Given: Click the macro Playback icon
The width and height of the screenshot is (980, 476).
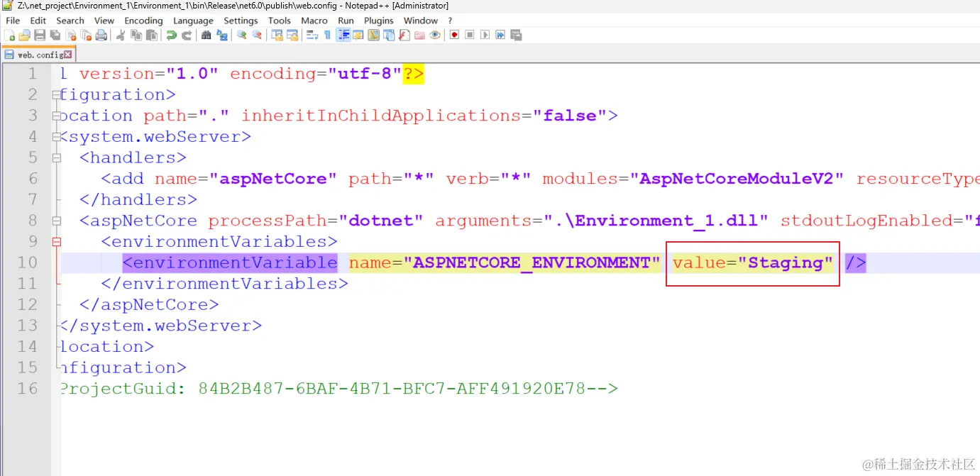Looking at the screenshot, I should click(x=485, y=35).
